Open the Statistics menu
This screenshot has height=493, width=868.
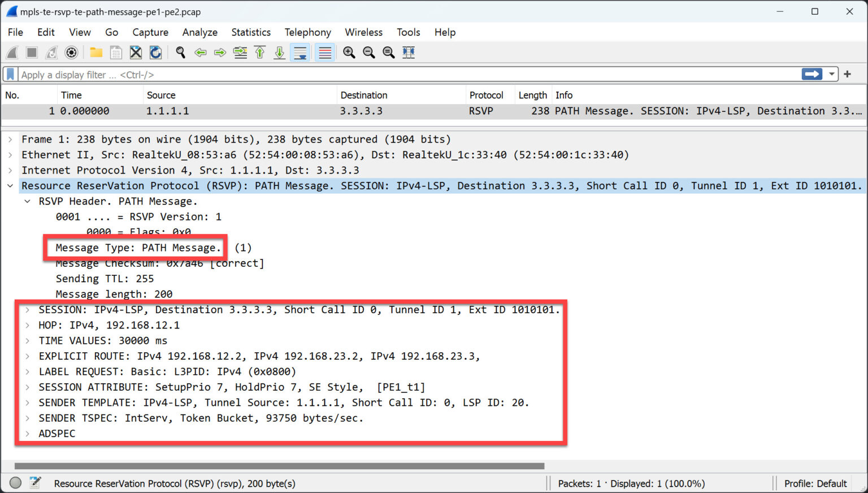pos(250,32)
